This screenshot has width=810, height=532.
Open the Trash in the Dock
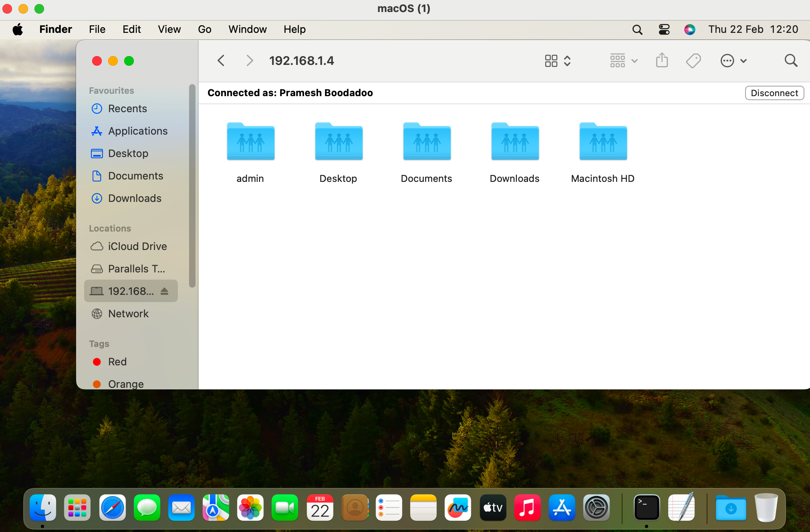tap(766, 508)
